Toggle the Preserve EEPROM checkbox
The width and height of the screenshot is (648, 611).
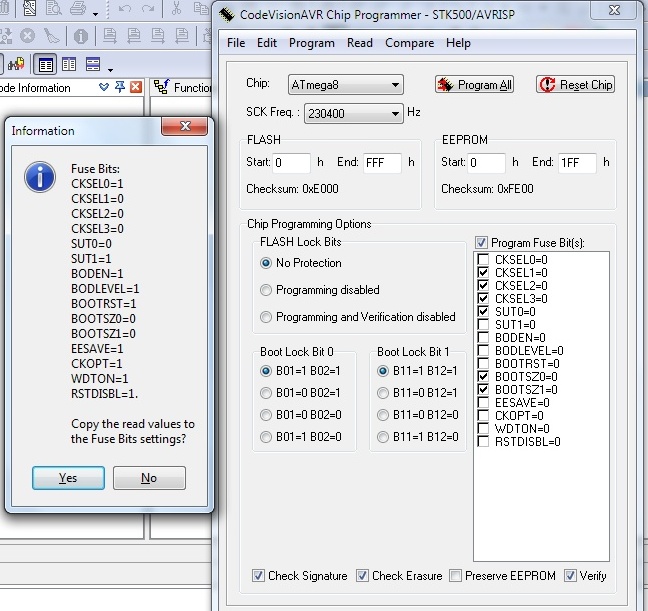tap(456, 576)
